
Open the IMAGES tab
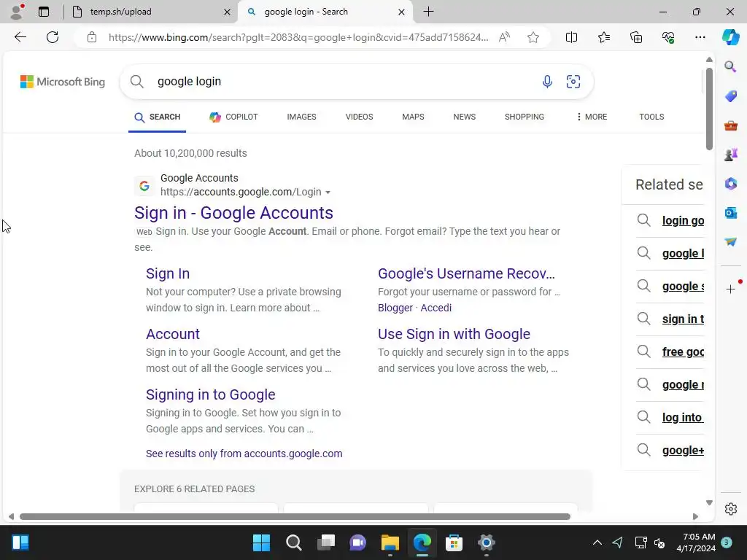tap(301, 117)
